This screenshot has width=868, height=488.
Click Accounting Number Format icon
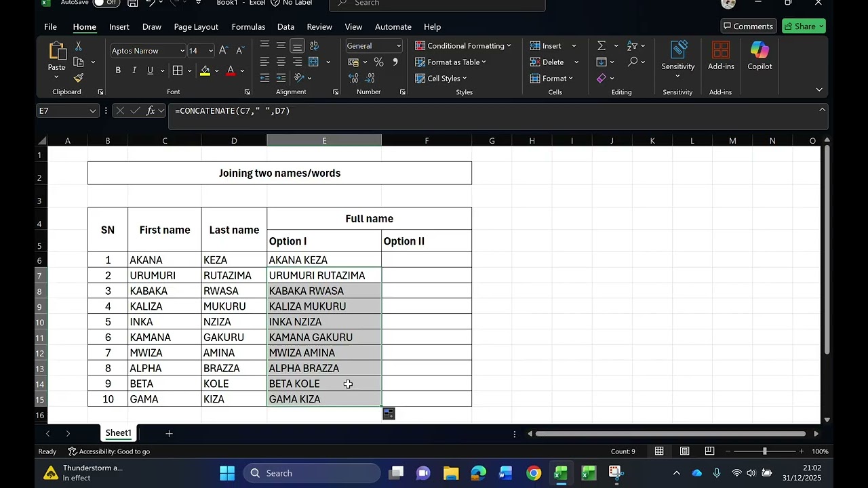point(353,62)
